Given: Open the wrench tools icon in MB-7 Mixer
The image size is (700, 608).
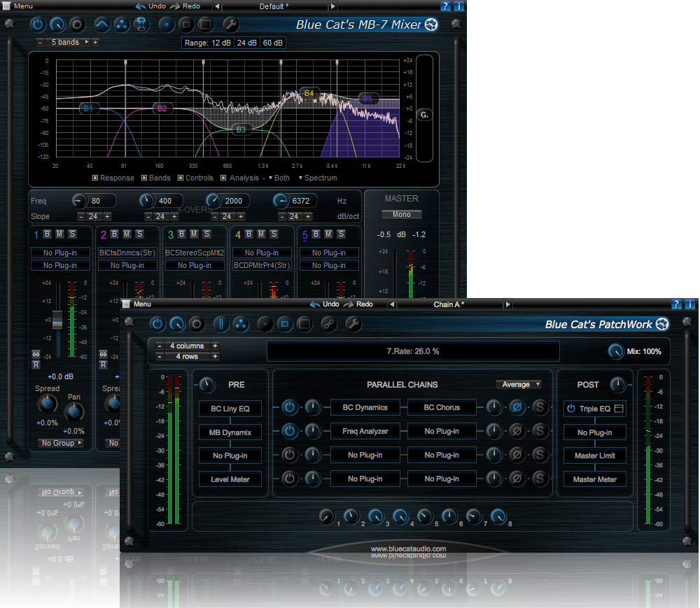Looking at the screenshot, I should click(x=231, y=24).
